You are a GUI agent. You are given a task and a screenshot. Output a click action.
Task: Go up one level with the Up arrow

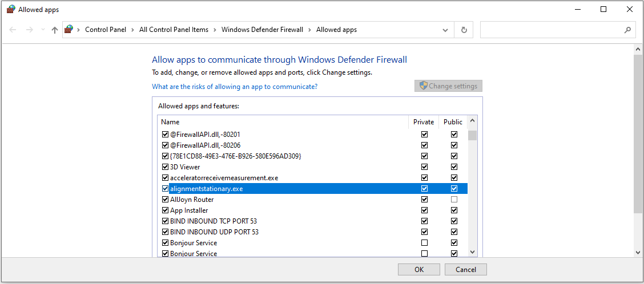(x=55, y=30)
